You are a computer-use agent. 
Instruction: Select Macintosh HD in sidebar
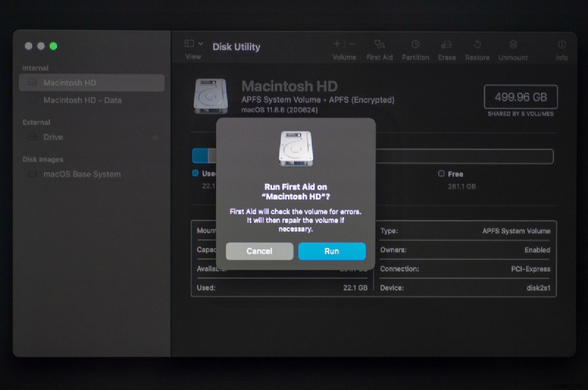point(92,82)
